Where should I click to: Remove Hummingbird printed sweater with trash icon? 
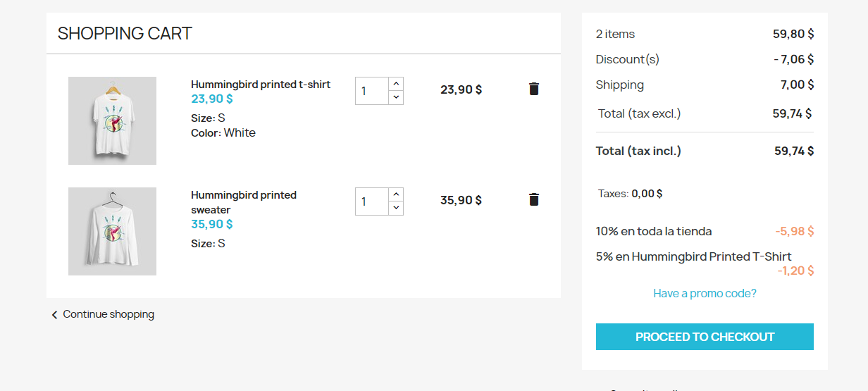[534, 199]
